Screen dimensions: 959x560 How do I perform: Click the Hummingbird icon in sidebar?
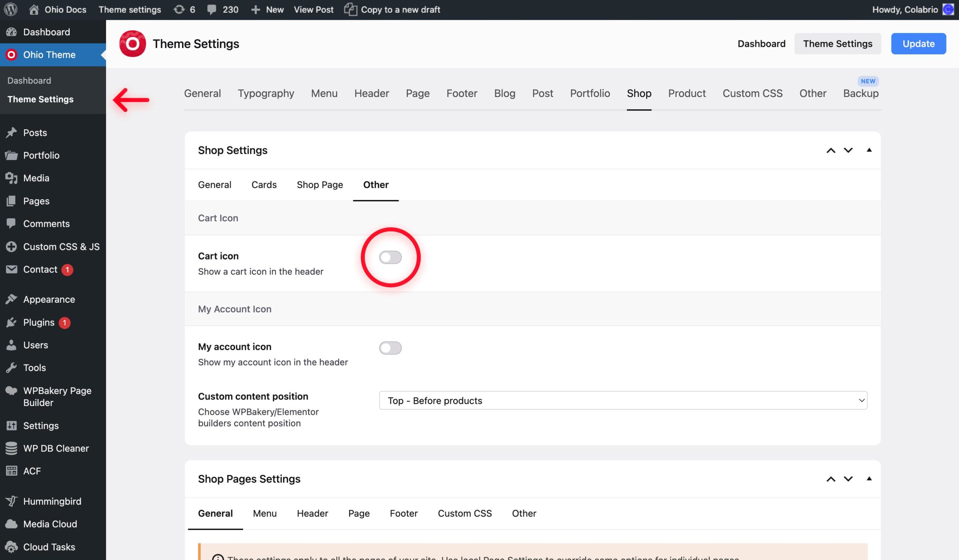pos(11,501)
